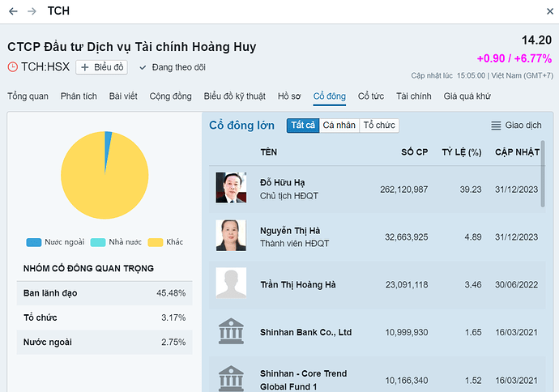Click the close X icon
The width and height of the screenshot is (559, 392).
pyautogui.click(x=545, y=11)
